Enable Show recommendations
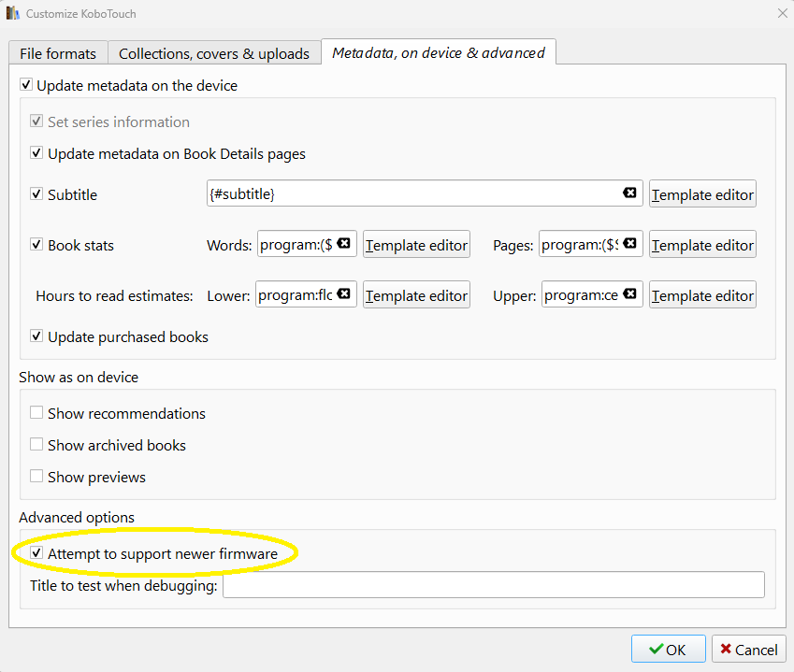Viewport: 794px width, 672px height. point(36,412)
